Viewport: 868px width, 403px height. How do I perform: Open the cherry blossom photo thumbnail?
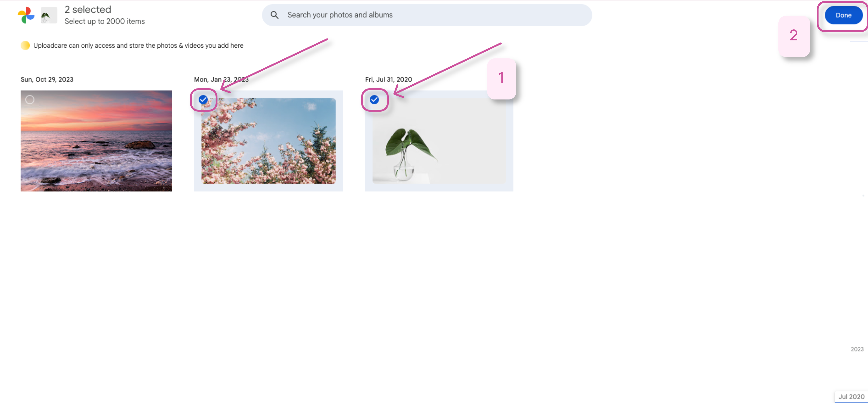[x=269, y=141]
